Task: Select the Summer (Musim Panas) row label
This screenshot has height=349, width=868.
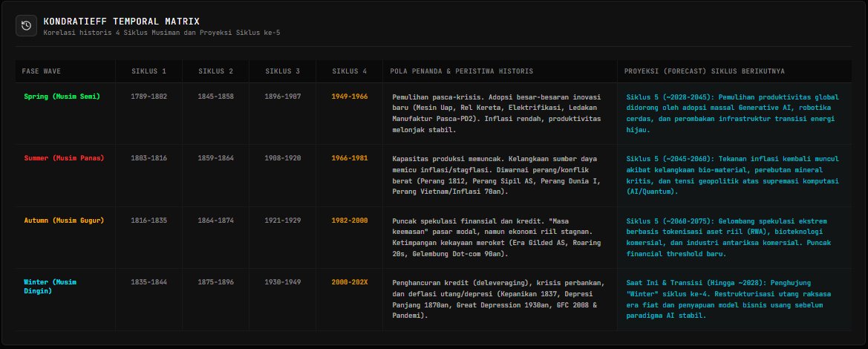Action: (64, 158)
